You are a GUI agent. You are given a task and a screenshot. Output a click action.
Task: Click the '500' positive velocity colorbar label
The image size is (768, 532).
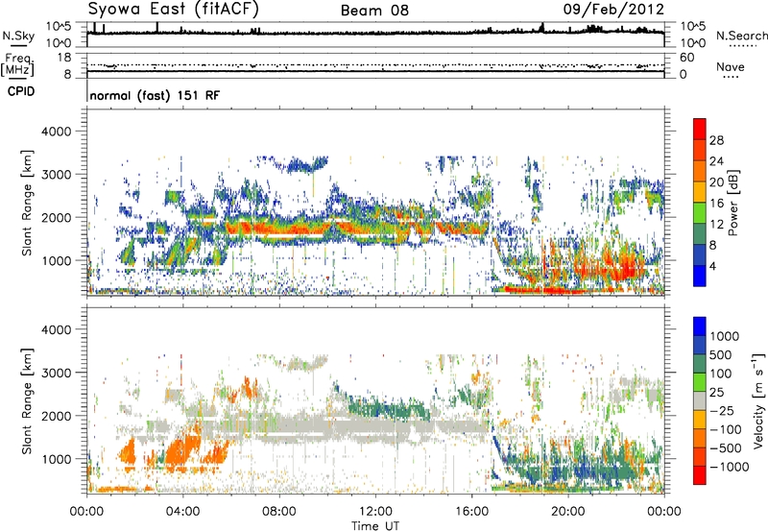[x=721, y=354]
